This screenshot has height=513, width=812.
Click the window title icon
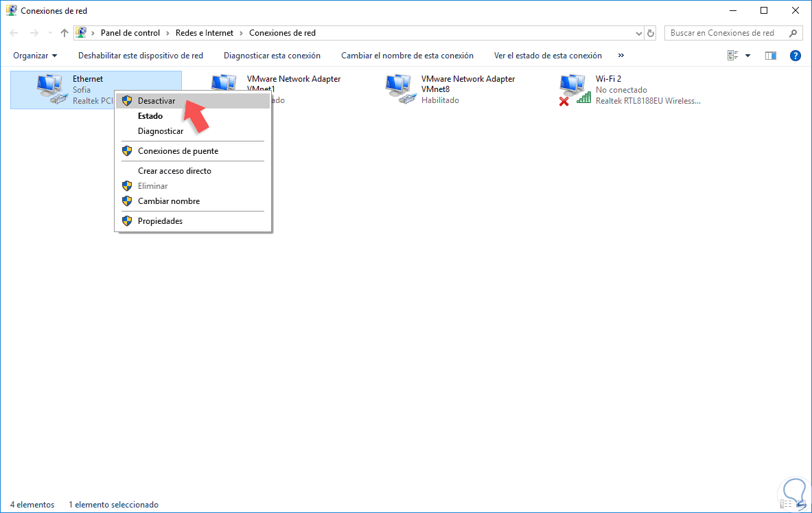click(12, 10)
